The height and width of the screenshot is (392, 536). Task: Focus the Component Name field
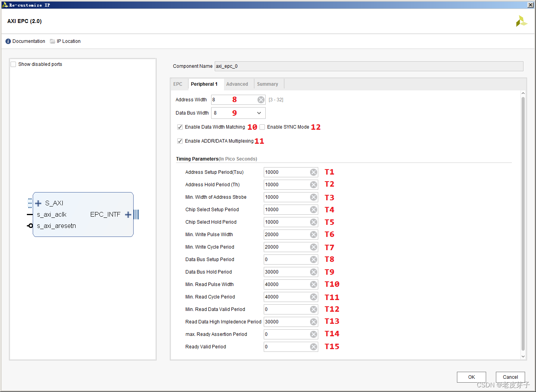pos(369,66)
